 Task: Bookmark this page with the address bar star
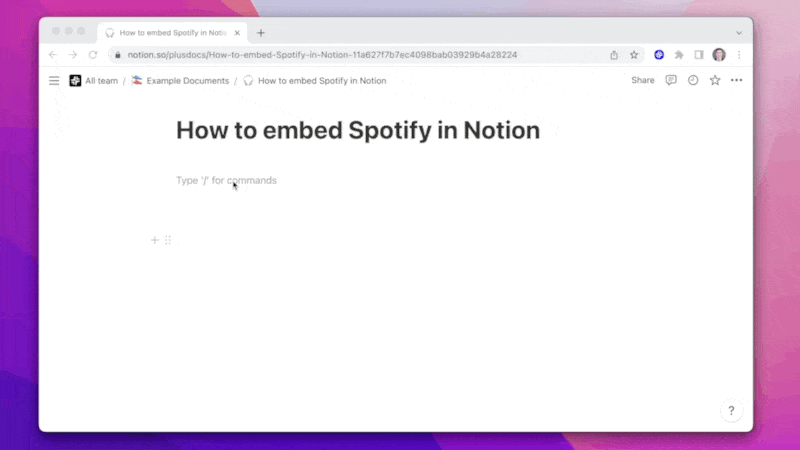[634, 55]
